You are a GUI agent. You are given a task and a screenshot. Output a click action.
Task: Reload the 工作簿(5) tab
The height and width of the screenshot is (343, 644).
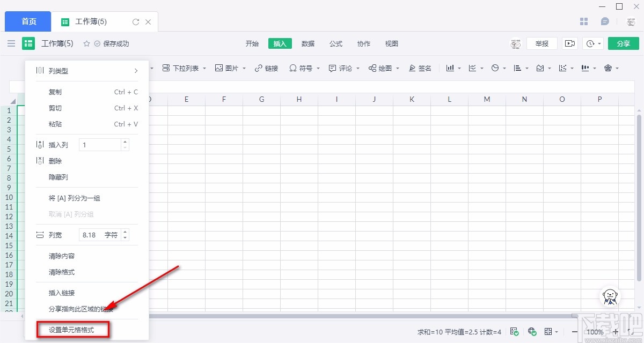click(x=136, y=22)
